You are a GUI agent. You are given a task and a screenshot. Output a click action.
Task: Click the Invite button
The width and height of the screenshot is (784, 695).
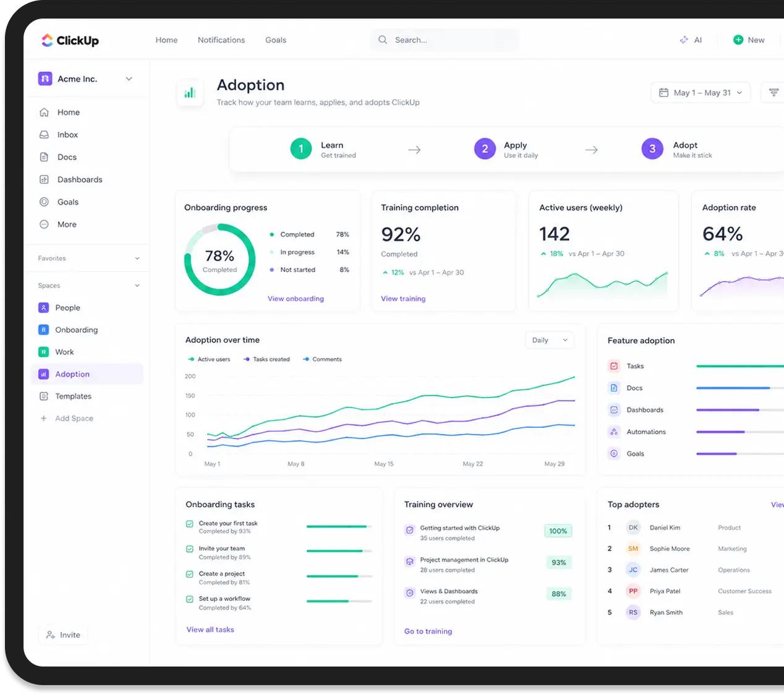[x=63, y=635]
